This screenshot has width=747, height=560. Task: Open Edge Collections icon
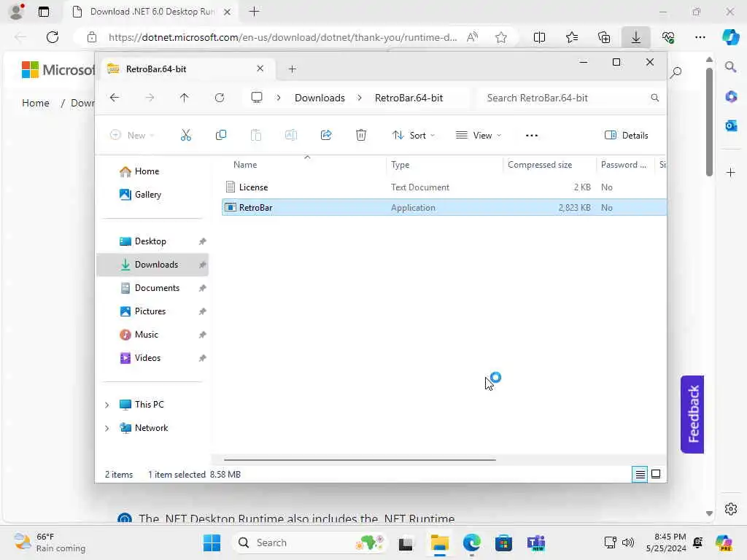coord(604,37)
